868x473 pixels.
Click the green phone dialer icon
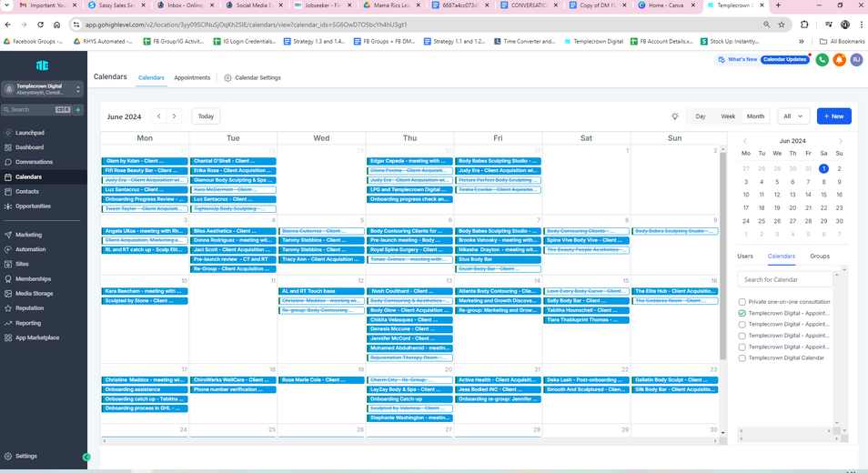click(823, 60)
